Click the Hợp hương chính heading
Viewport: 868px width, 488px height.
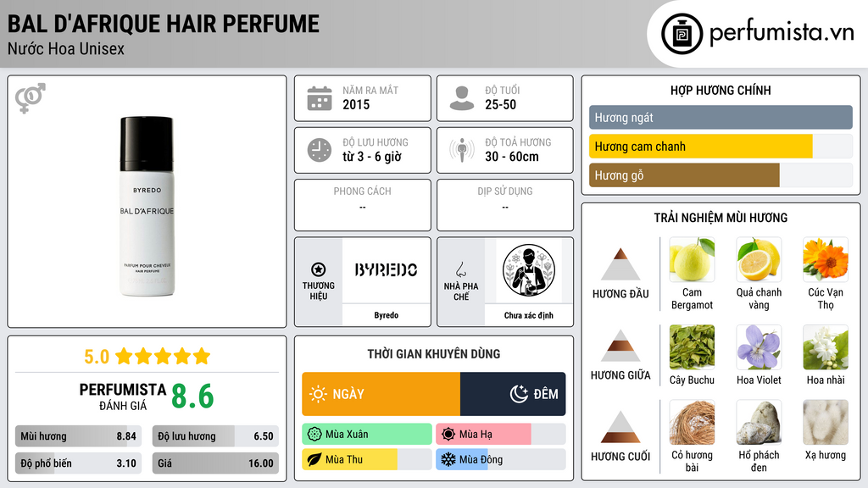point(721,90)
